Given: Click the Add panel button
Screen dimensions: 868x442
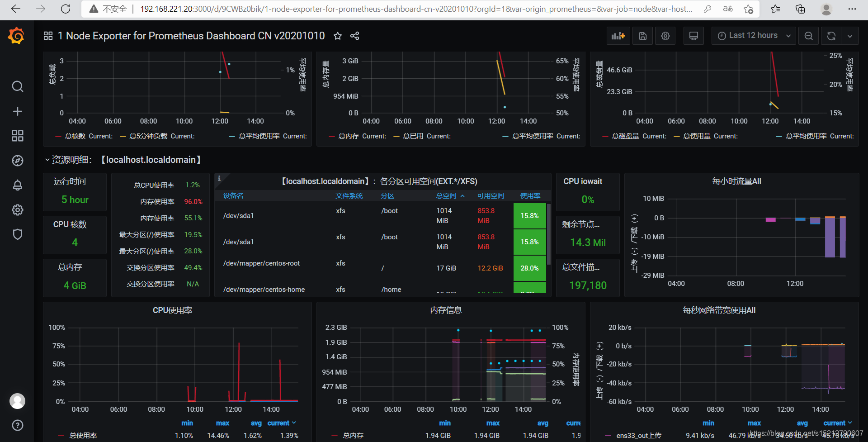Looking at the screenshot, I should click(618, 36).
